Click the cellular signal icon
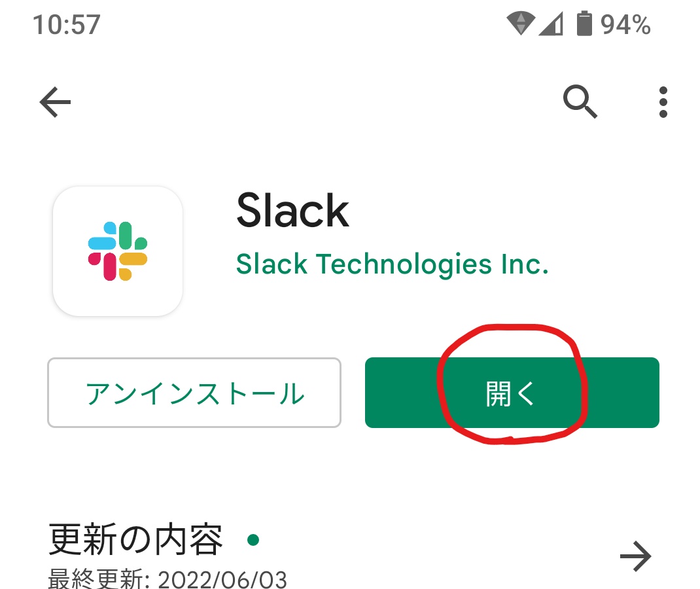Viewport: 700px width, 589px height. 551,24
